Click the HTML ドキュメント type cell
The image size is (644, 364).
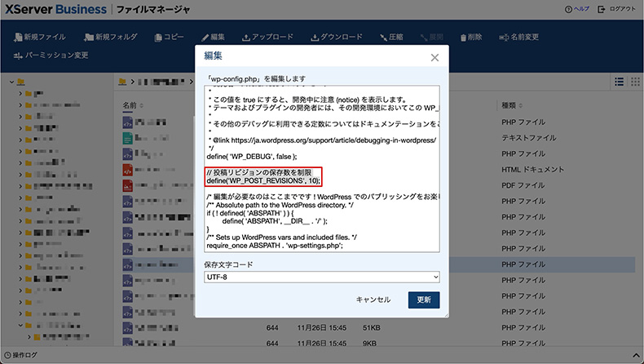(x=532, y=170)
